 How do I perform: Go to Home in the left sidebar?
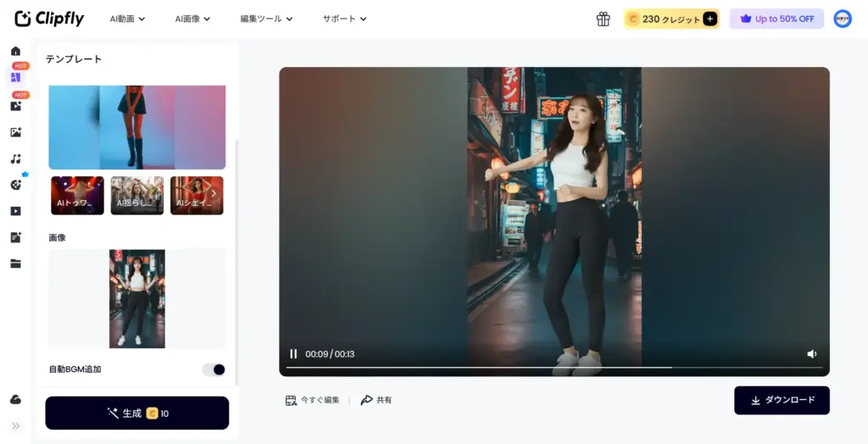click(x=15, y=51)
